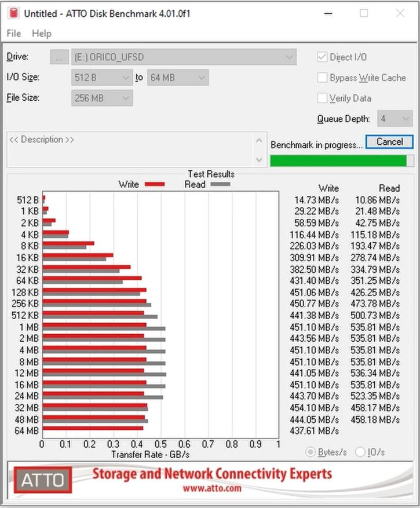
Task: Click the maximize window icon
Action: click(x=364, y=13)
